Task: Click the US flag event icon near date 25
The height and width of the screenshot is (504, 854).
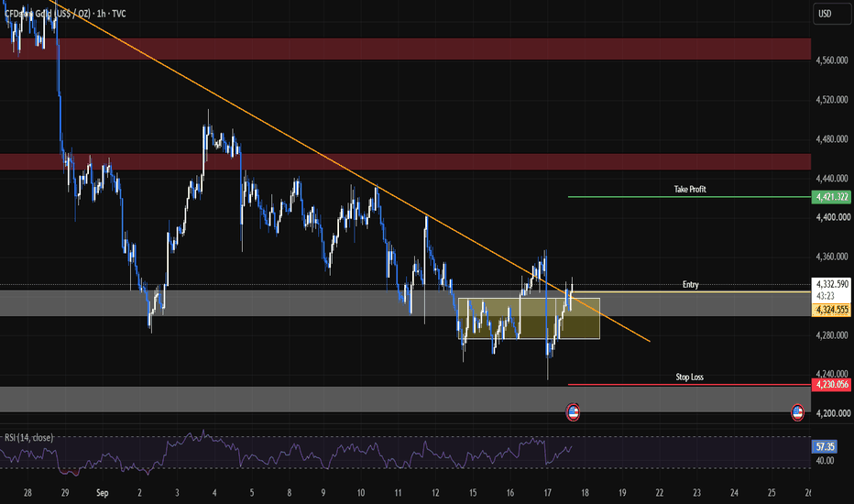Action: point(797,412)
